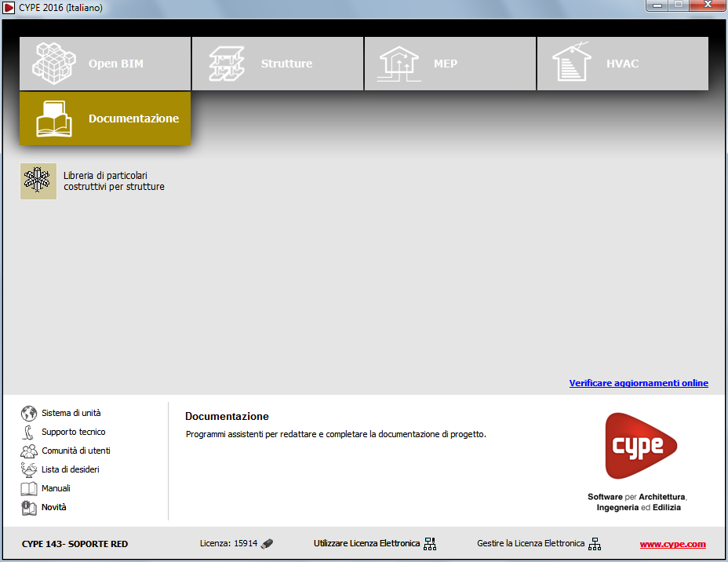Select the MEP category tile

coord(450,64)
